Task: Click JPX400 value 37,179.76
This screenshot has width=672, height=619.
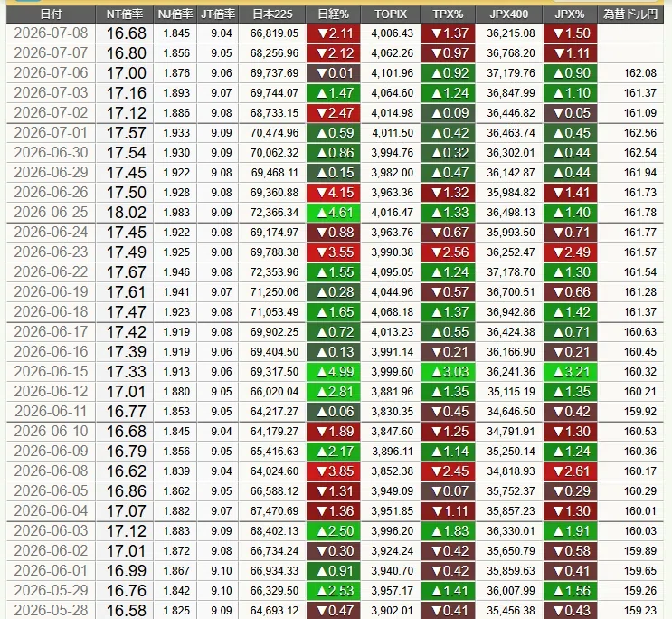Action: pyautogui.click(x=511, y=73)
